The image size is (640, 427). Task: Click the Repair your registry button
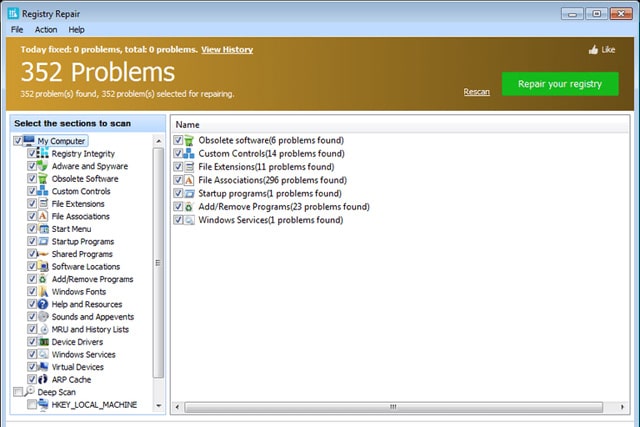560,84
